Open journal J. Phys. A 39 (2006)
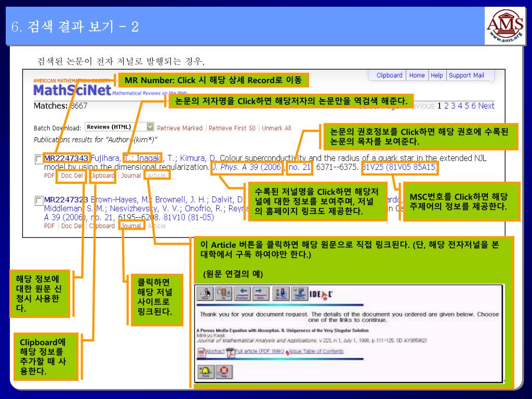Screen dimensions: 532x399 tap(247, 167)
